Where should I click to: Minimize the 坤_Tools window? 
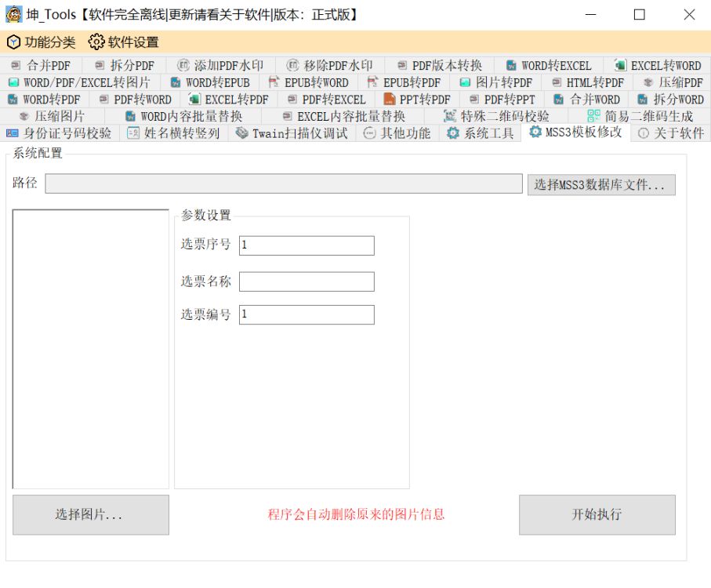click(x=590, y=15)
